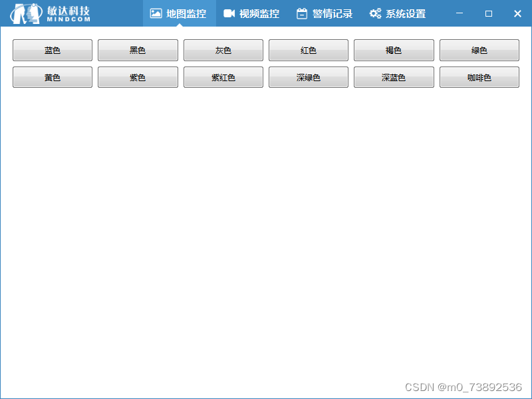The image size is (532, 399).
Task: Select the 黄色 theme button
Action: [52, 76]
